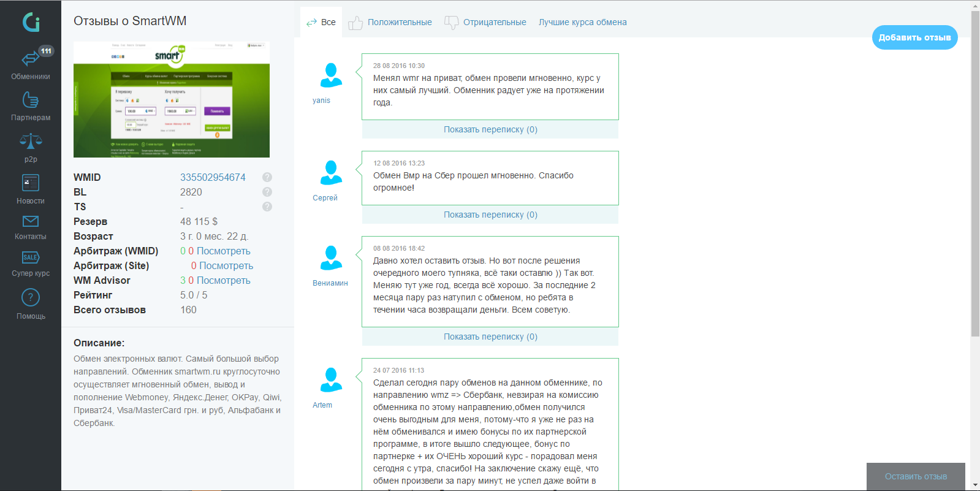
Task: Open Обменники exchangers icon in sidebar
Action: [x=31, y=59]
